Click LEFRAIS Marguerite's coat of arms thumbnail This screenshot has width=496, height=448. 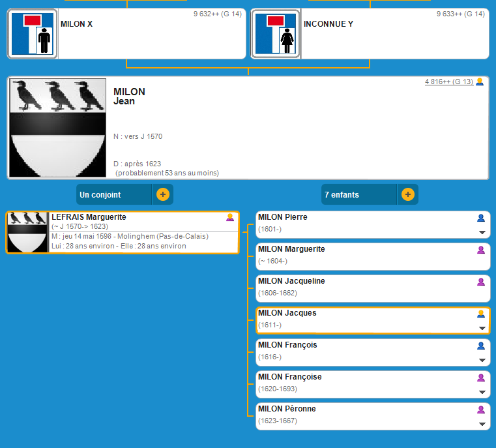click(x=27, y=232)
